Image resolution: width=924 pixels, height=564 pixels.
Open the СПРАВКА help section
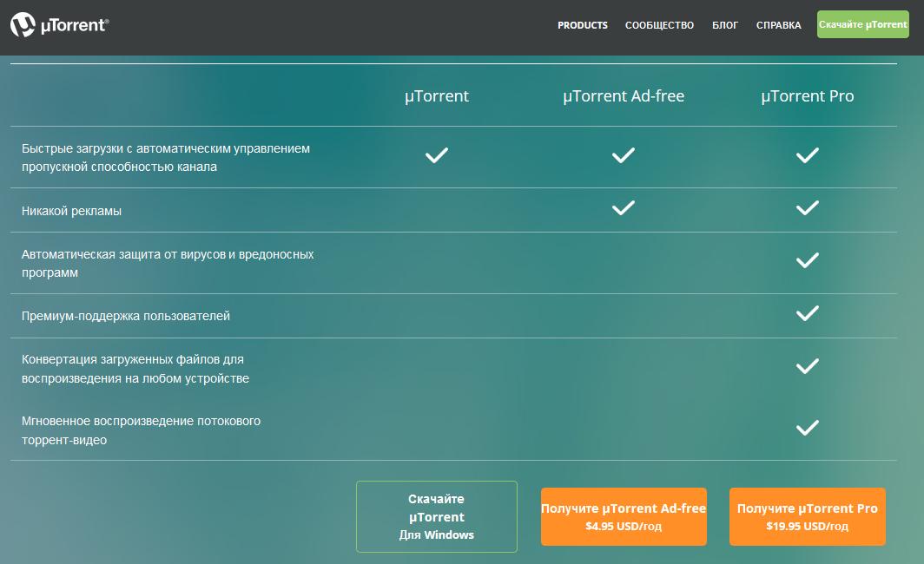click(778, 25)
